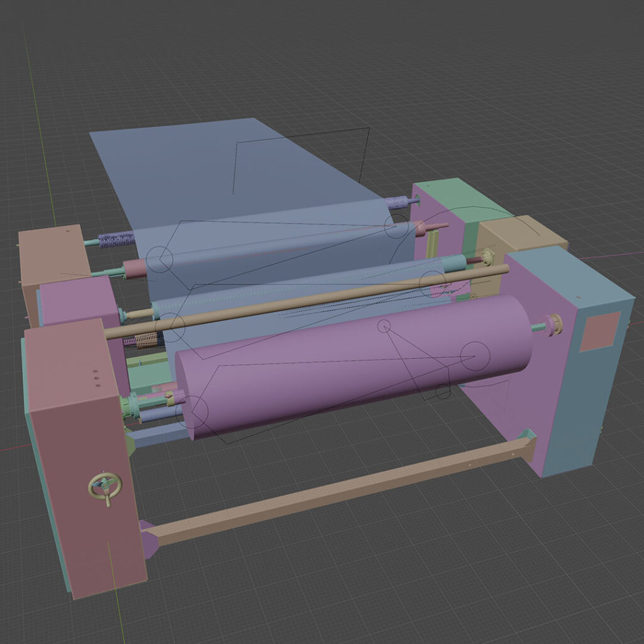This screenshot has height=644, width=644.
Task: Select the purple bracket at the bar's left end
Action: [148, 536]
